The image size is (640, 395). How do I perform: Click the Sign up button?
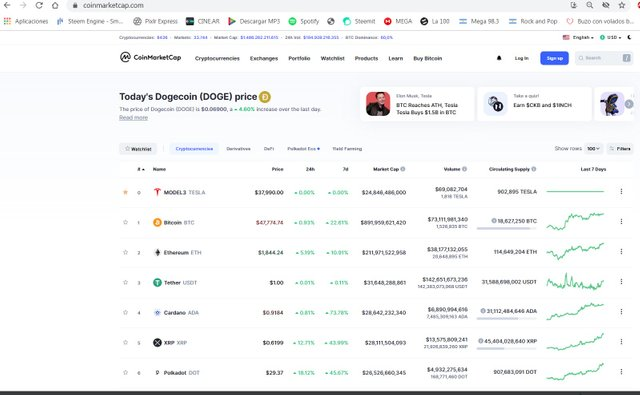click(554, 58)
